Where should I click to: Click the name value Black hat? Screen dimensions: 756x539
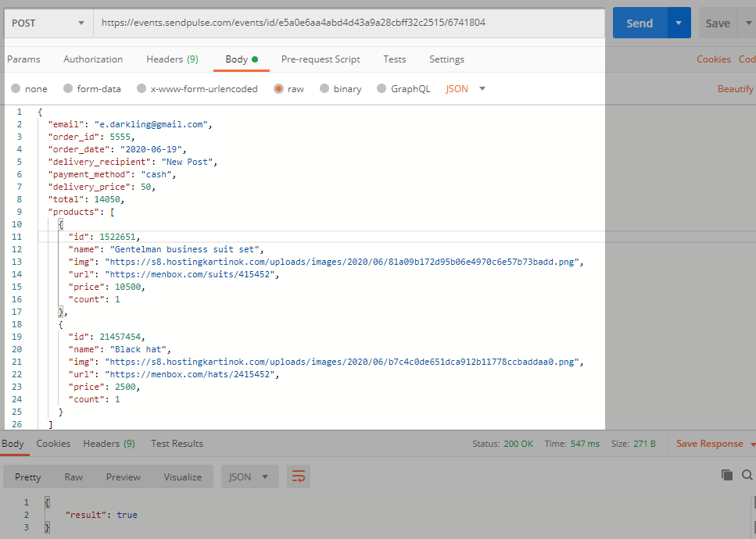138,349
